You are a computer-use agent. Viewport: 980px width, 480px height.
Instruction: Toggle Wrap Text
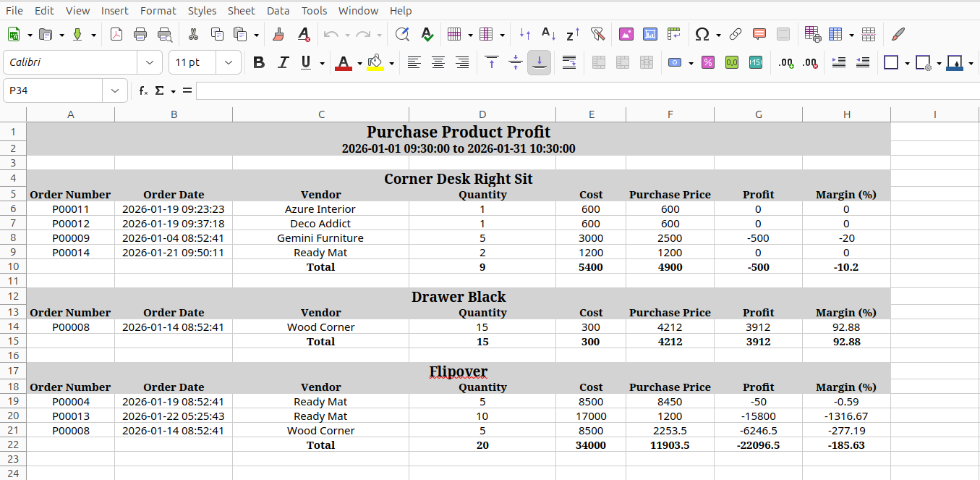pos(569,62)
